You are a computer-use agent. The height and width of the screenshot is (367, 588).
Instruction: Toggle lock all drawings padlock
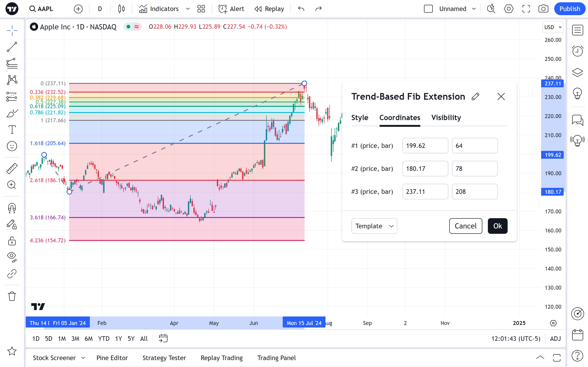[x=12, y=241]
